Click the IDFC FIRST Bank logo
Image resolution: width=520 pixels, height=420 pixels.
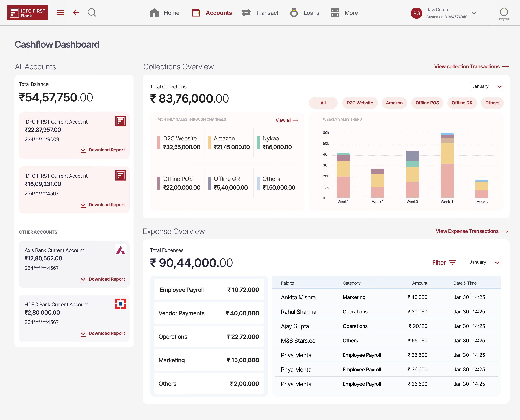coord(27,13)
